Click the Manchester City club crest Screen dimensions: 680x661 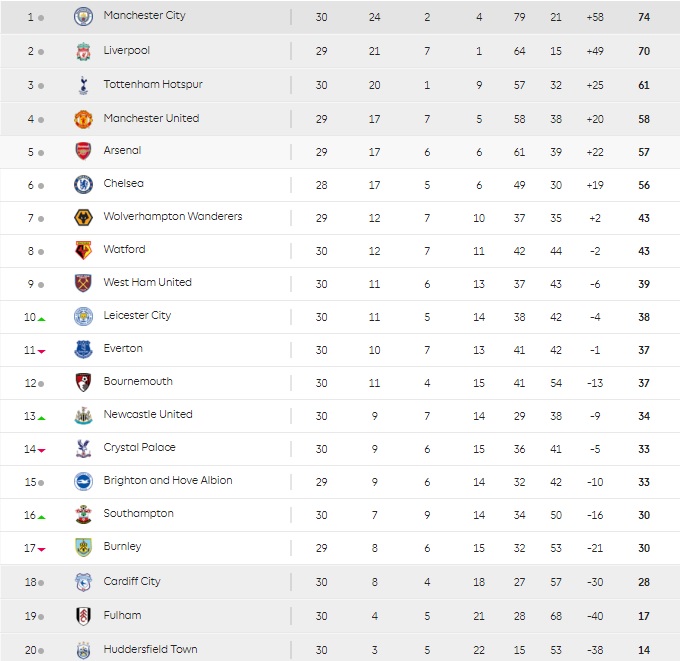coord(83,17)
